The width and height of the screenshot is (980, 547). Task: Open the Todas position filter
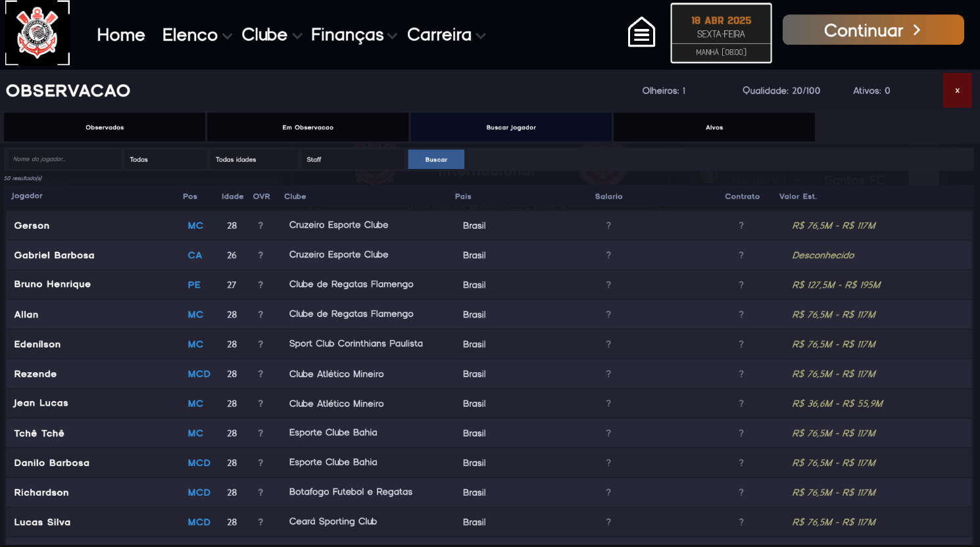165,160
